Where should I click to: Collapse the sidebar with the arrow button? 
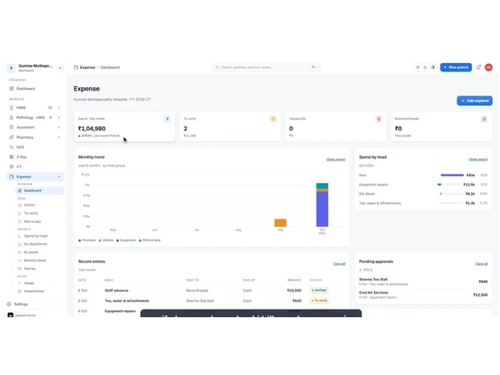click(x=60, y=68)
